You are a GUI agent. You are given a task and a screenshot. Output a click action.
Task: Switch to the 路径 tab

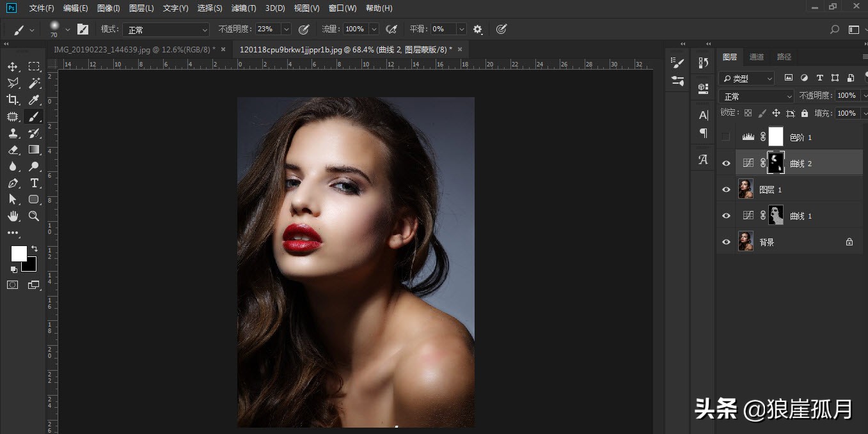[x=784, y=57]
